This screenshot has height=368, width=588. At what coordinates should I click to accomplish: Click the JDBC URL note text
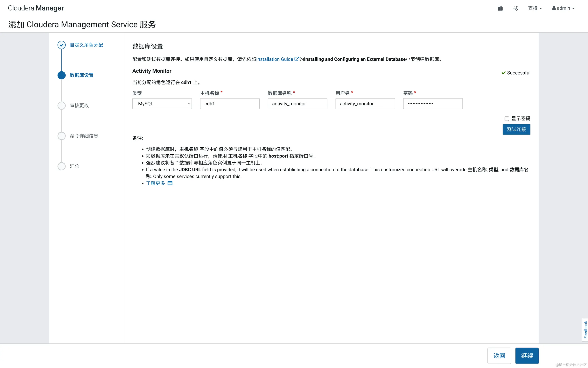click(337, 173)
